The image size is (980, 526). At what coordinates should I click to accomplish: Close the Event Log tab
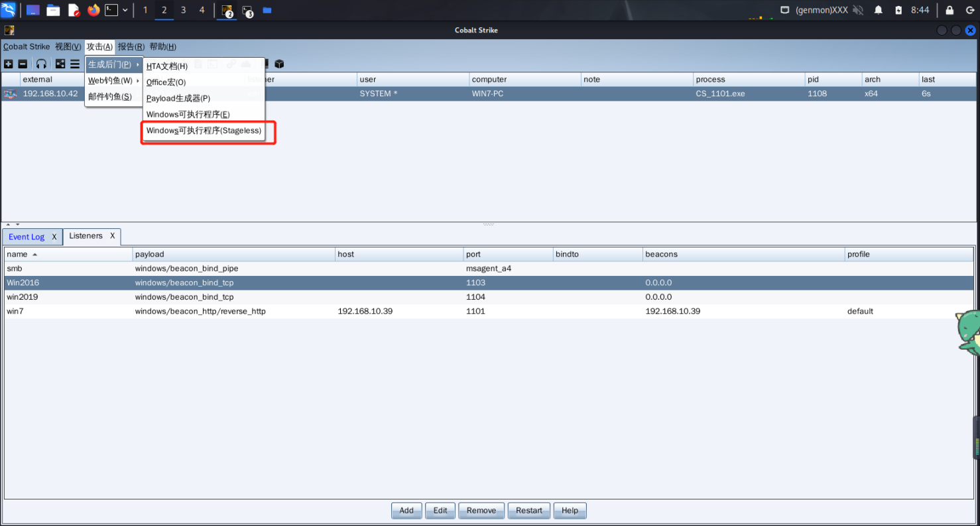[x=54, y=237]
